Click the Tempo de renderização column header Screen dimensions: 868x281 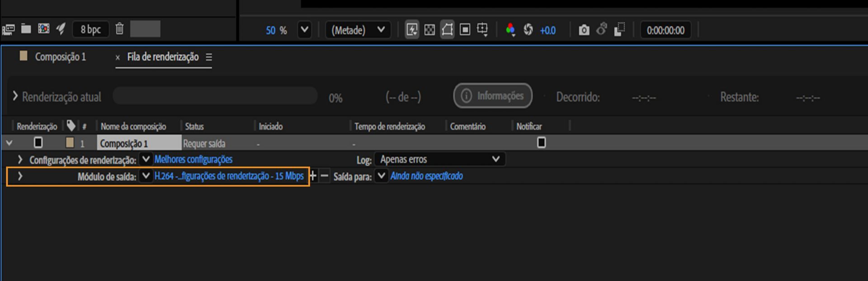coord(390,126)
